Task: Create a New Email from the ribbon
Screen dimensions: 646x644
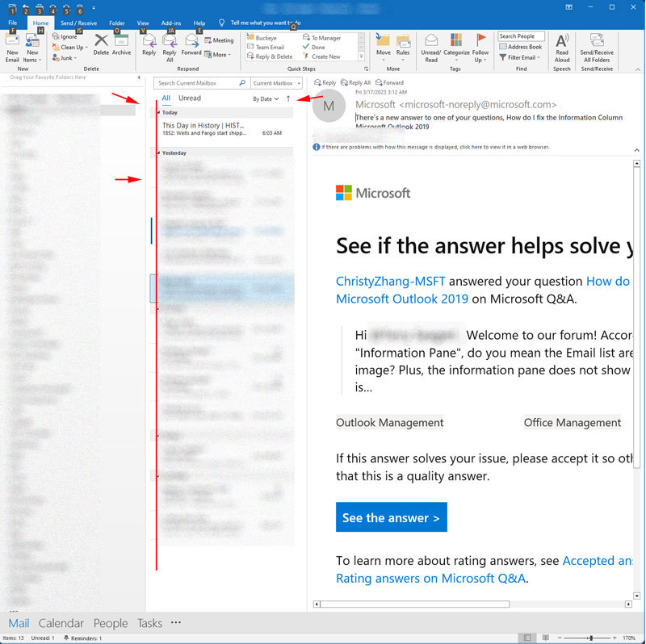Action: [12, 48]
